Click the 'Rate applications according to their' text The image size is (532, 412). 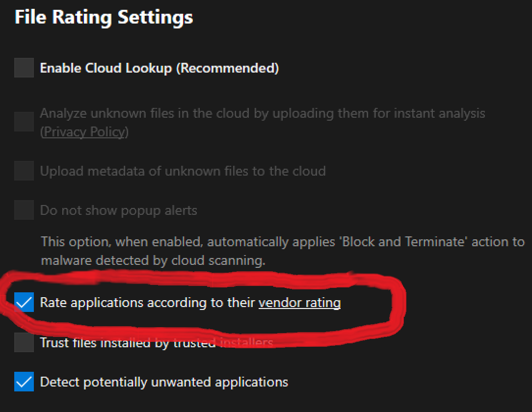point(148,303)
